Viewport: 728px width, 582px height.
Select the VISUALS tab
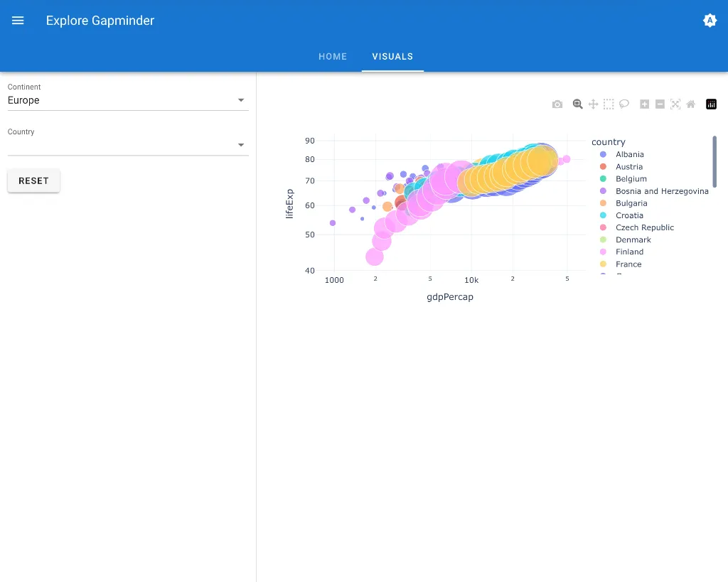pyautogui.click(x=392, y=56)
